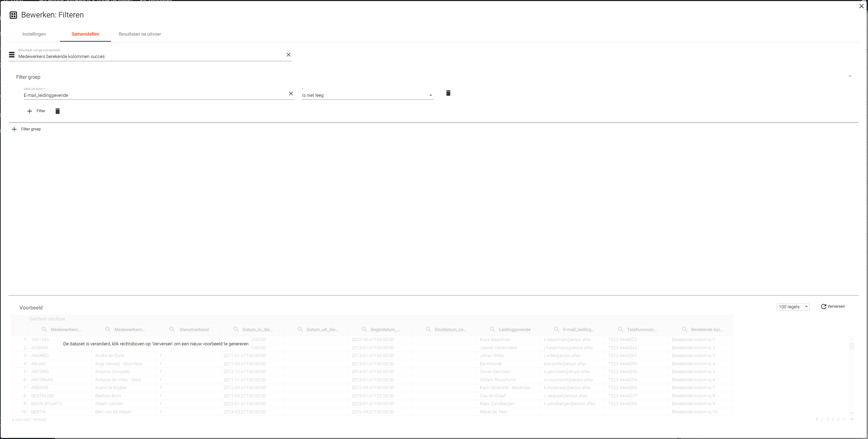Open the 100 regels dropdown
This screenshot has width=868, height=439.
[x=793, y=307]
